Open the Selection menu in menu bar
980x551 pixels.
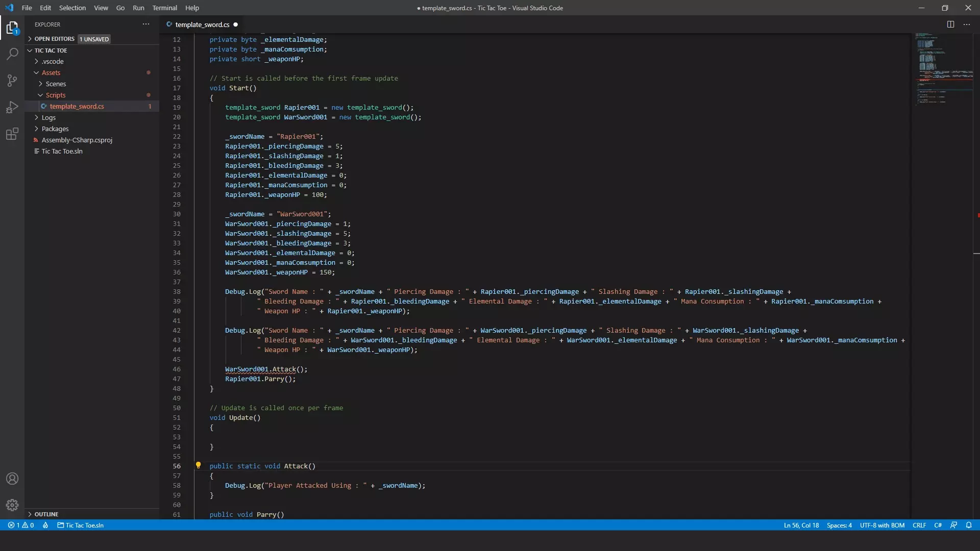click(72, 8)
